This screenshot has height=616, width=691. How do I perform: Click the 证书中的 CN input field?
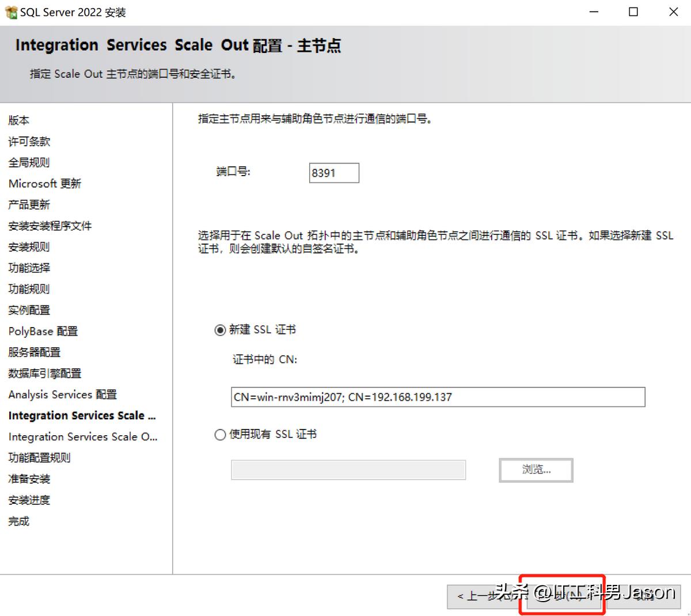pyautogui.click(x=438, y=397)
